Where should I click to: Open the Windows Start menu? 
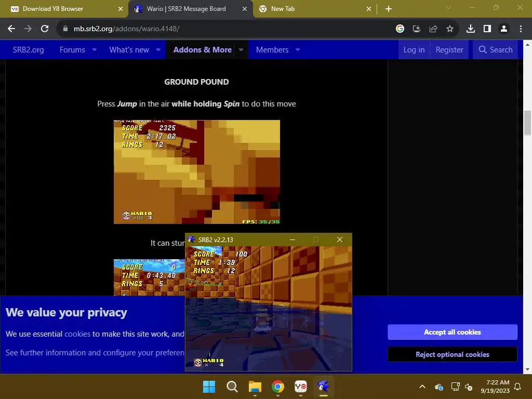click(209, 387)
